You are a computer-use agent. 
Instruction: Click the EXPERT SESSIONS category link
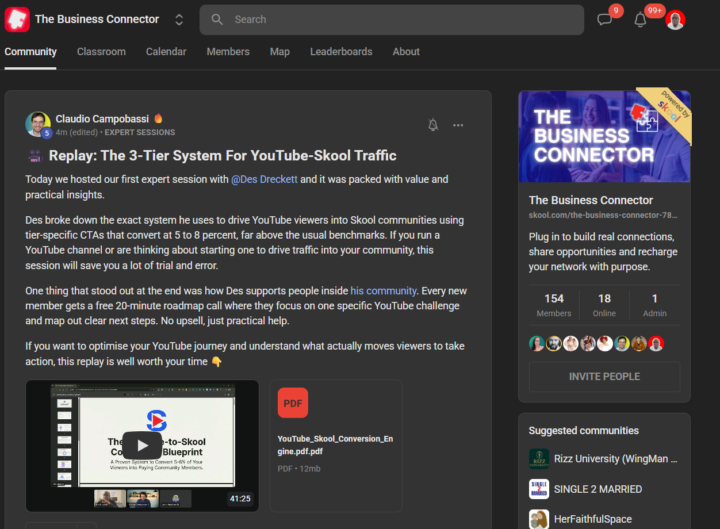coord(140,132)
